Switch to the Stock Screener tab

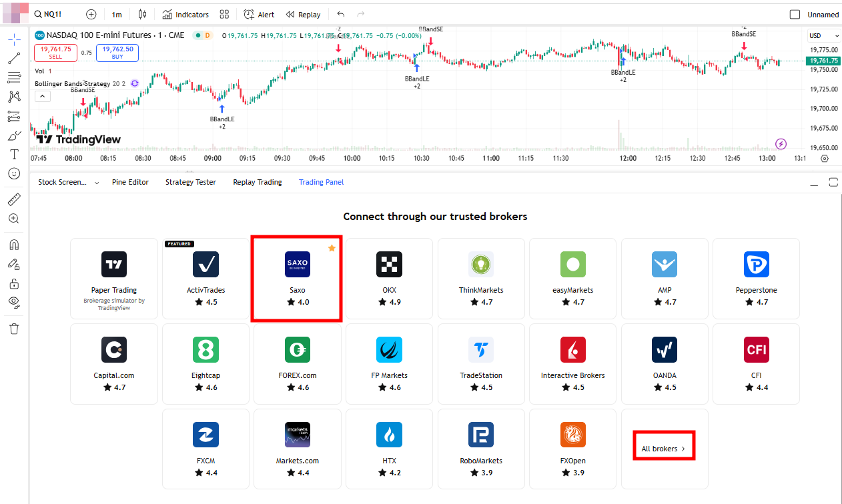(x=62, y=182)
